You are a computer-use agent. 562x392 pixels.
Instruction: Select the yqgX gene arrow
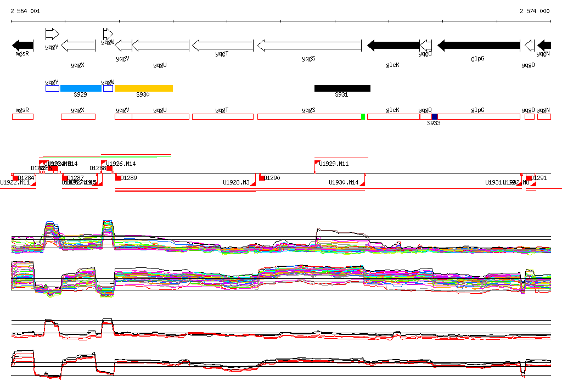click(78, 46)
